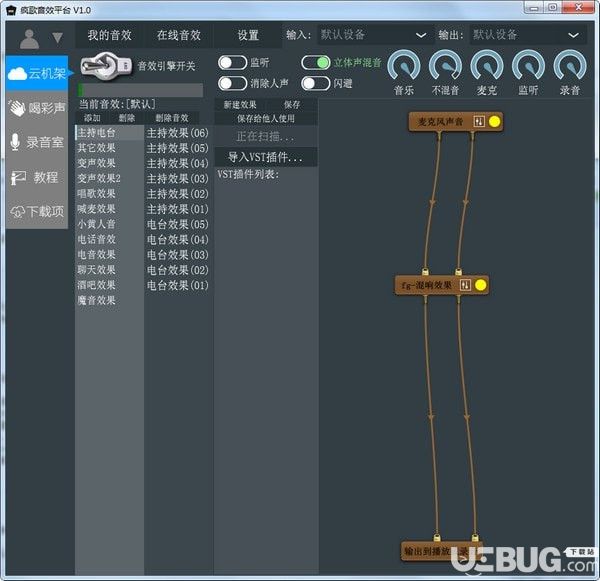This screenshot has height=581, width=600.
Task: Open the 录音室 recording studio section
Action: pos(37,142)
